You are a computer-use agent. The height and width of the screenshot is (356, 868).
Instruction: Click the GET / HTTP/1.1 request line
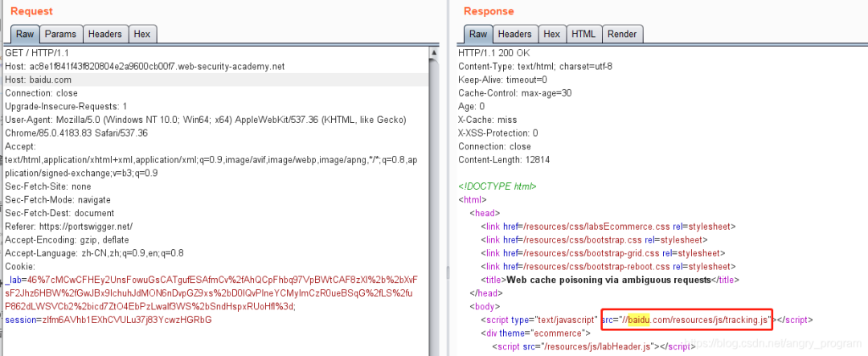point(38,52)
